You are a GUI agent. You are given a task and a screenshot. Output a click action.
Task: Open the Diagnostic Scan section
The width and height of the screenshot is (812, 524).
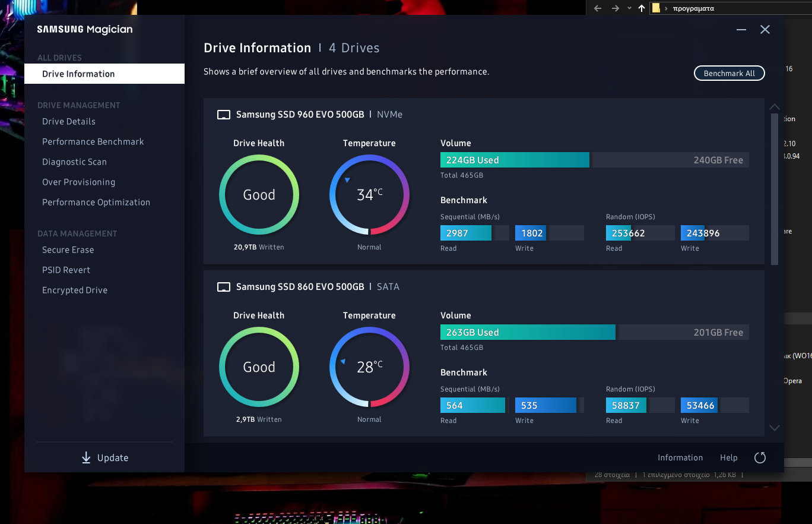pos(74,162)
